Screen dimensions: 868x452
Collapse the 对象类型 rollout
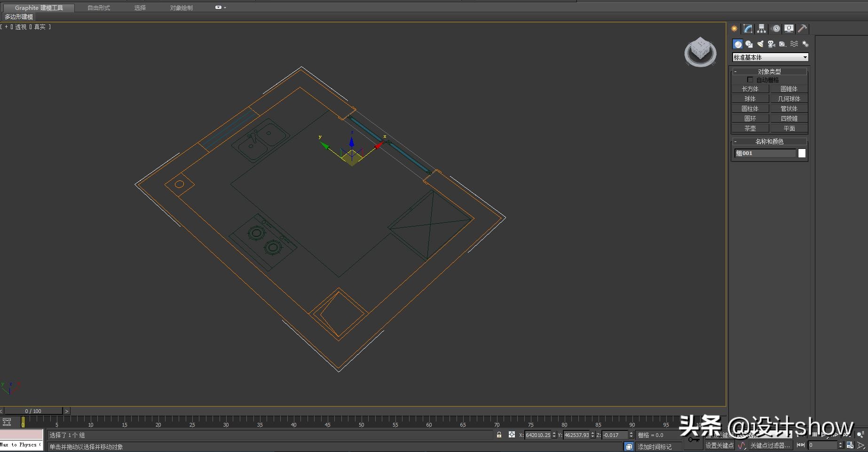(x=769, y=71)
